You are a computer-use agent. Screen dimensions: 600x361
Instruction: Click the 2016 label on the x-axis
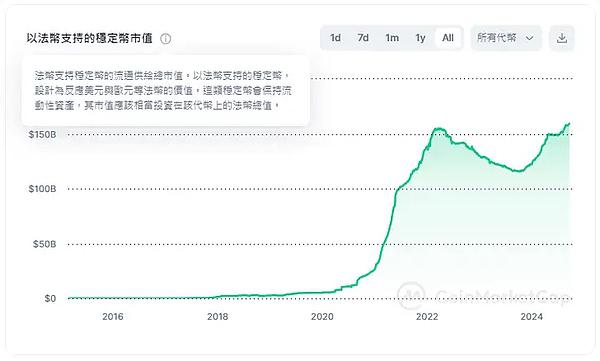pyautogui.click(x=113, y=317)
